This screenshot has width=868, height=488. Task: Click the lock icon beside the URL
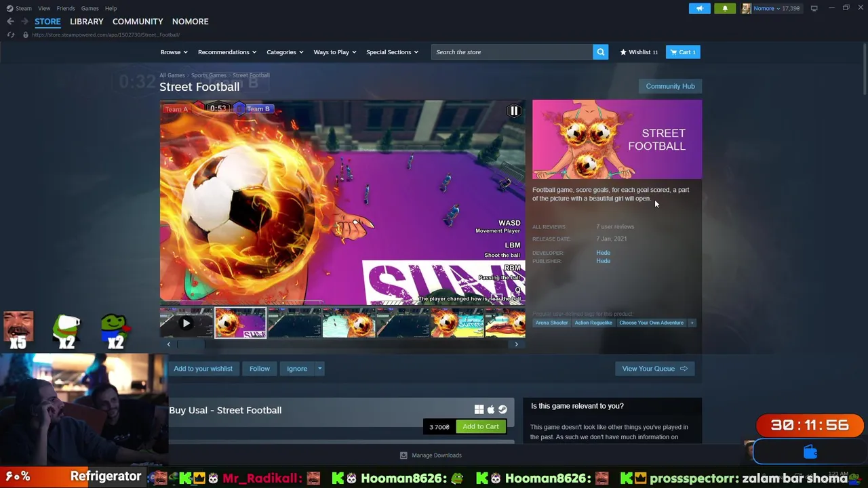(26, 35)
